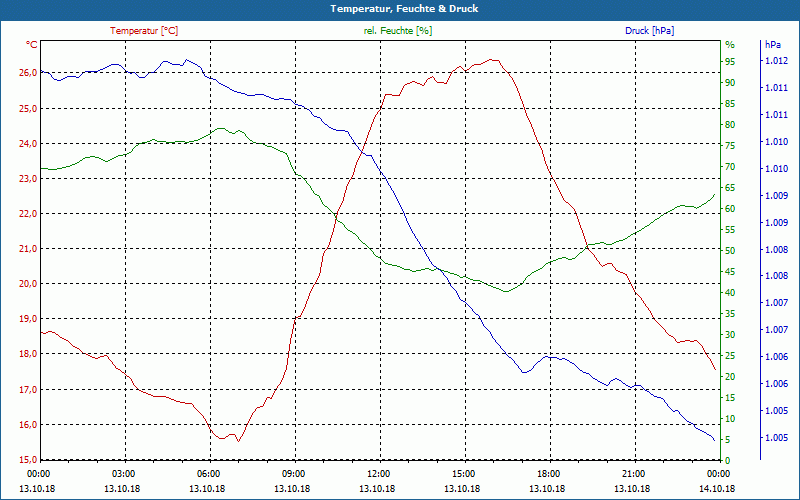
Task: Click the 85 humidity axis tick label
Action: (x=730, y=104)
